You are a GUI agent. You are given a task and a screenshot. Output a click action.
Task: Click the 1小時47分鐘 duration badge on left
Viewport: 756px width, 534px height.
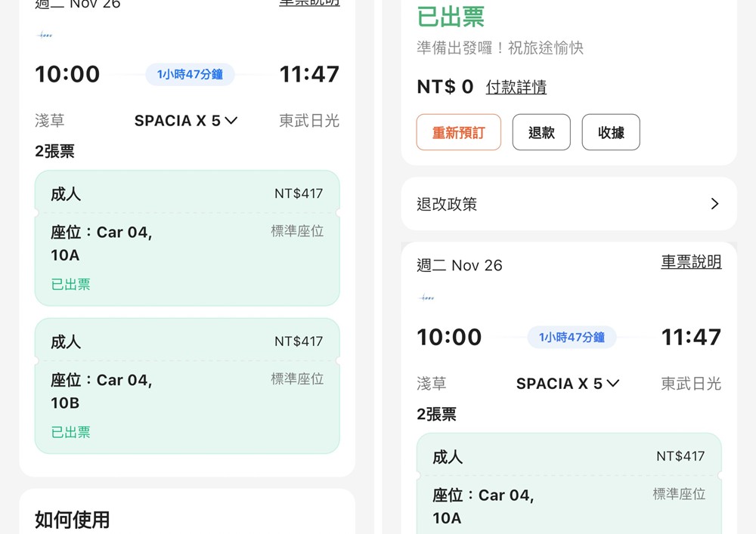[190, 74]
